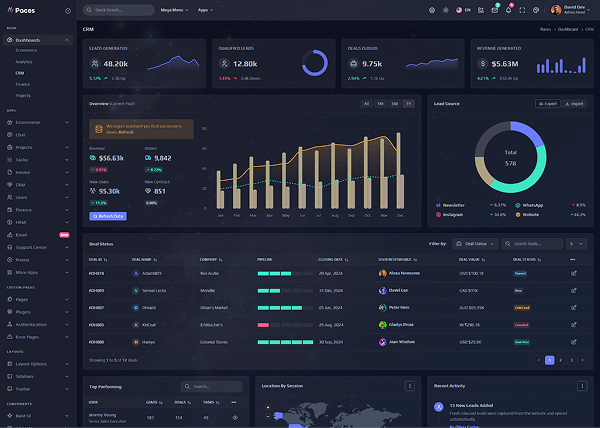Click eye icon in Jeremy Young row
The image size is (600, 428).
point(235,417)
